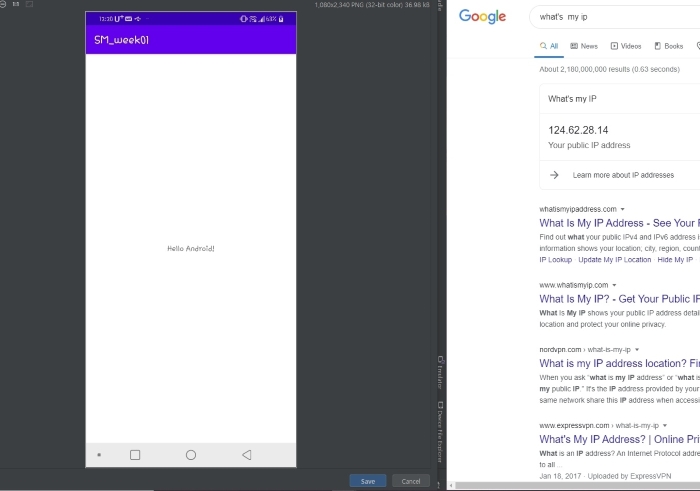Click the Save button
This screenshot has width=700, height=491.
click(367, 481)
